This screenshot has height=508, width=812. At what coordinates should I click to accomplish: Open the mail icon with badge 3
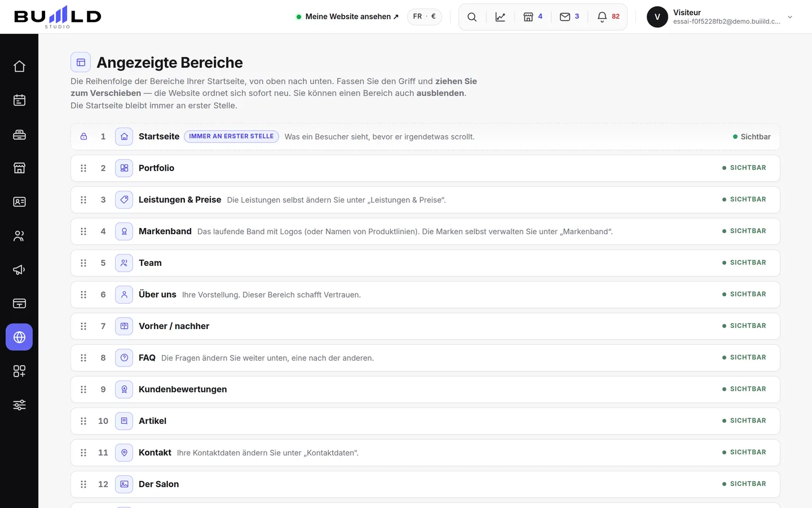[x=570, y=17]
